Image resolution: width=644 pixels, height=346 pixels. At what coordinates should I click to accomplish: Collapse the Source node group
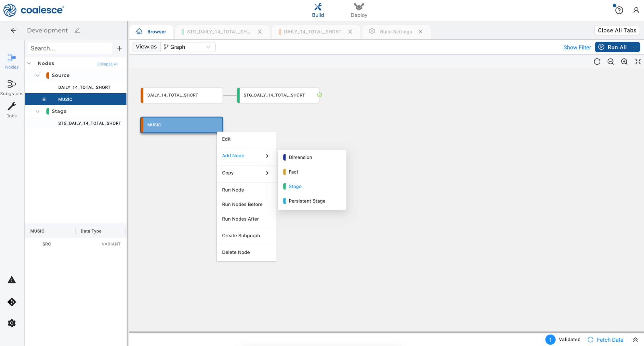click(38, 75)
